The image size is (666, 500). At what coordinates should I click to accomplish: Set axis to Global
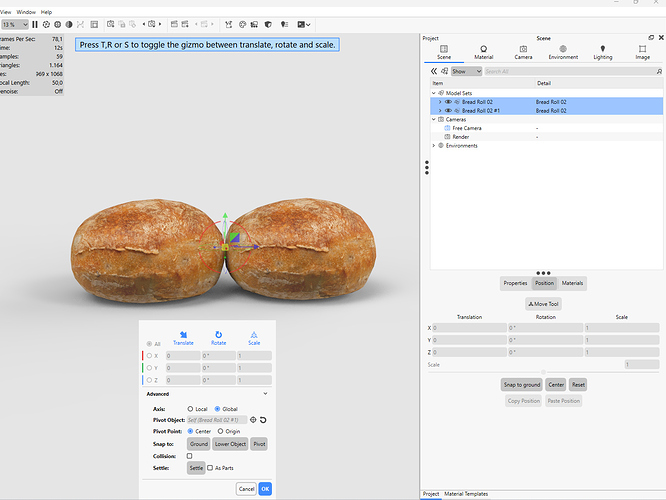pyautogui.click(x=217, y=409)
